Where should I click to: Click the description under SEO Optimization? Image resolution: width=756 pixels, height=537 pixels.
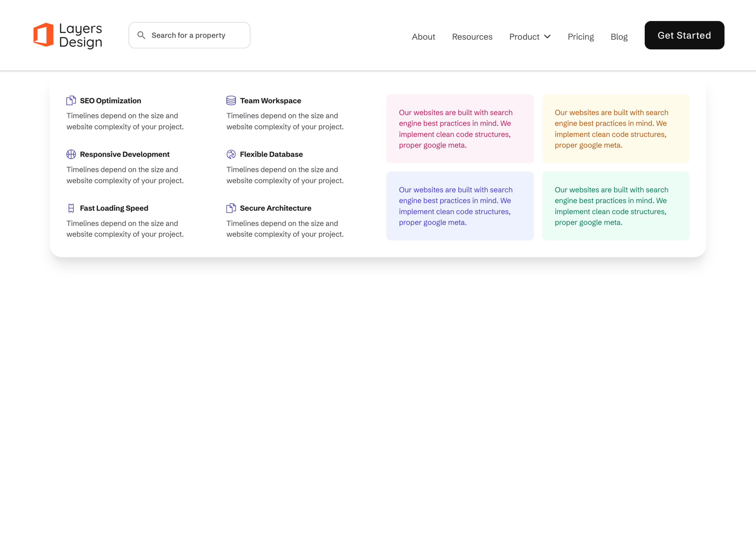[125, 121]
